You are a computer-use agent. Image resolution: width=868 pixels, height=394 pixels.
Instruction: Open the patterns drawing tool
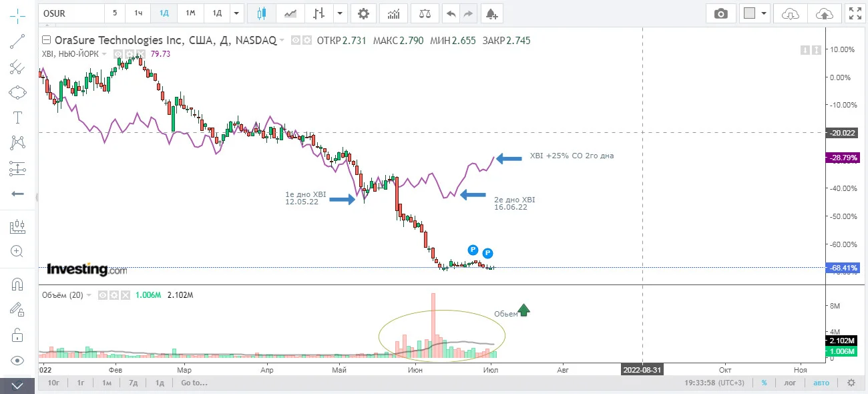17,142
